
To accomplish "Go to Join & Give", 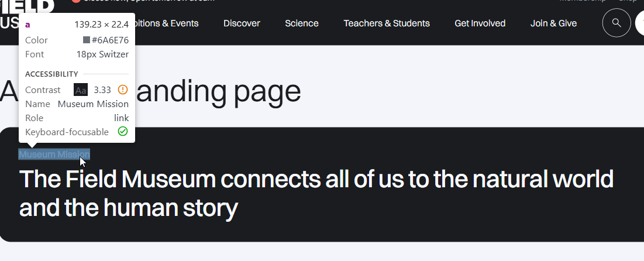I will click(x=553, y=23).
